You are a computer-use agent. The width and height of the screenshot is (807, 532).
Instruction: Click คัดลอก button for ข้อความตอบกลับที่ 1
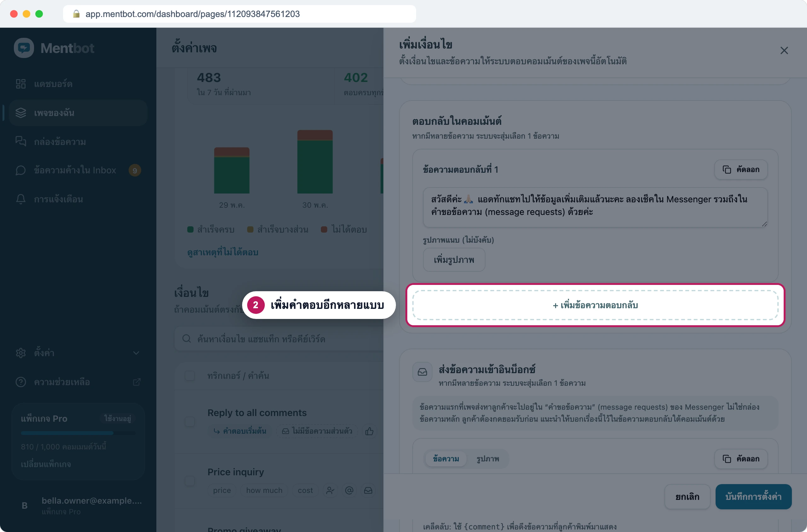tap(741, 169)
